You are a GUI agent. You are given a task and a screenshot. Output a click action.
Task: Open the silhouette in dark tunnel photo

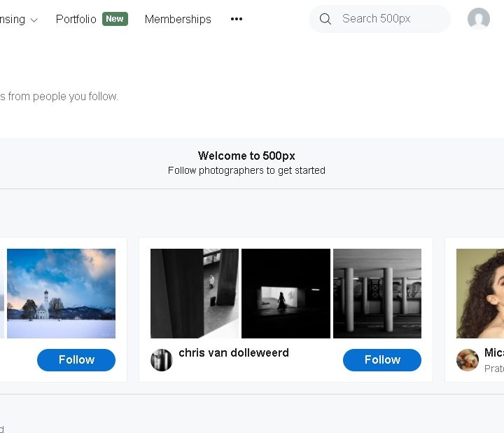click(x=286, y=294)
